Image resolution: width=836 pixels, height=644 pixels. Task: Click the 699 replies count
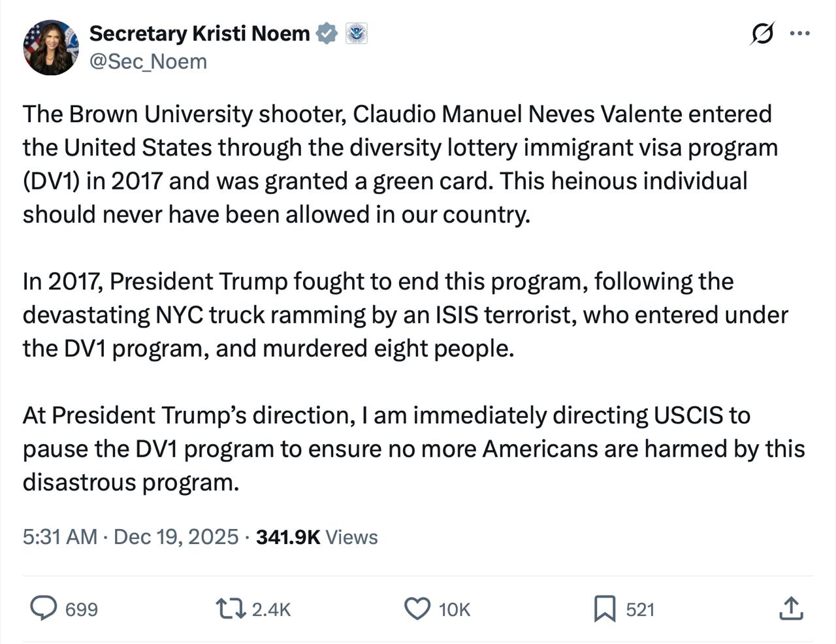point(82,609)
